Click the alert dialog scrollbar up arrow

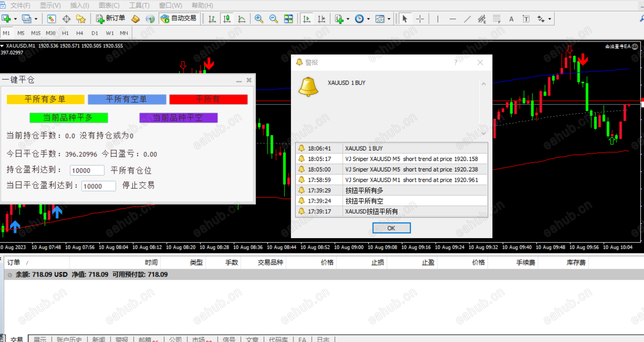click(484, 84)
